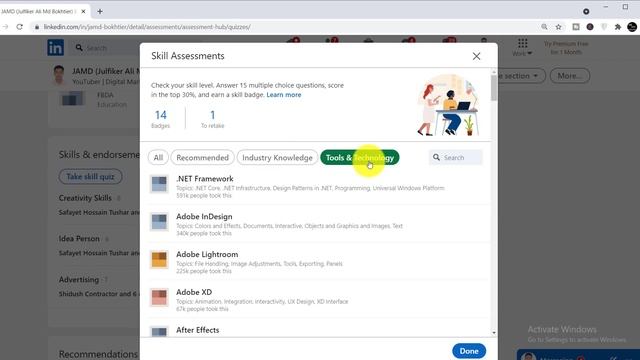Image resolution: width=640 pixels, height=360 pixels.
Task: Click the More... profile button
Action: click(570, 76)
